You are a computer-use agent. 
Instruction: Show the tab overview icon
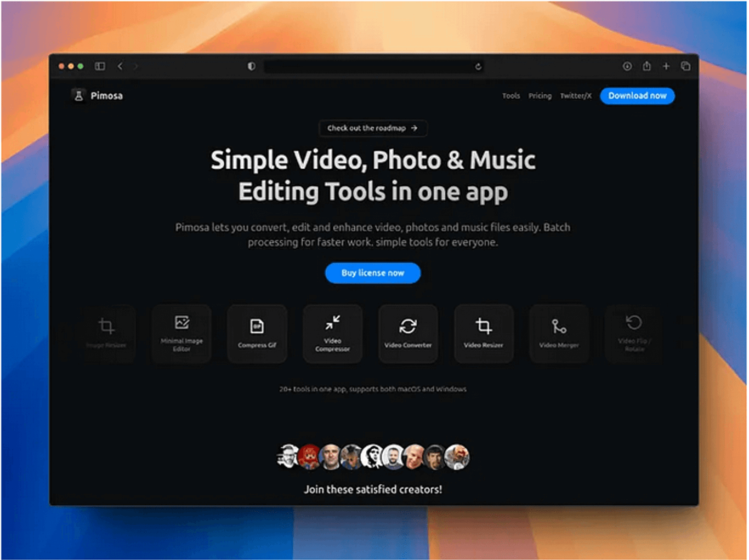click(x=685, y=66)
